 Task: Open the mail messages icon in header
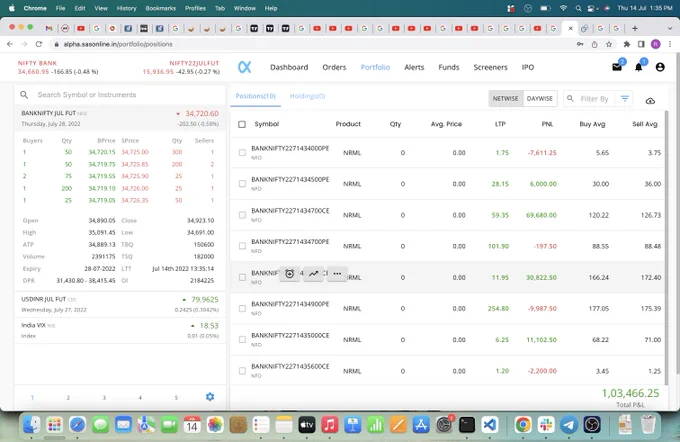tap(617, 67)
